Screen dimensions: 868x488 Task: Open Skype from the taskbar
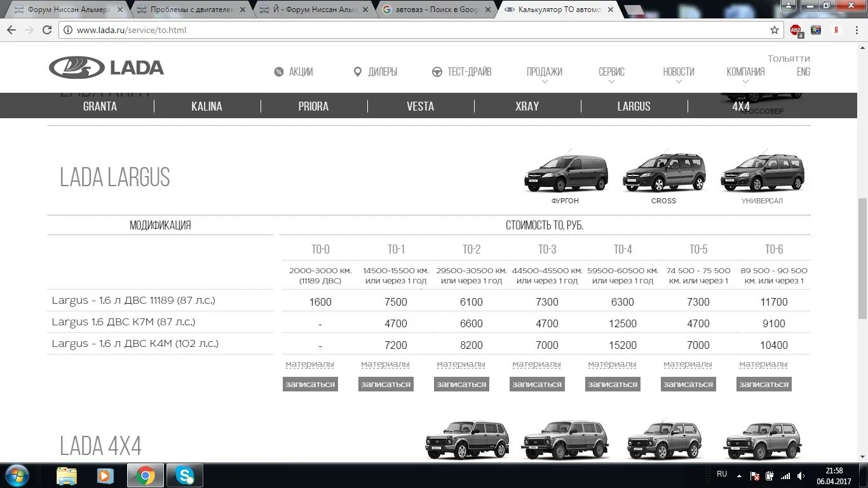coord(185,475)
